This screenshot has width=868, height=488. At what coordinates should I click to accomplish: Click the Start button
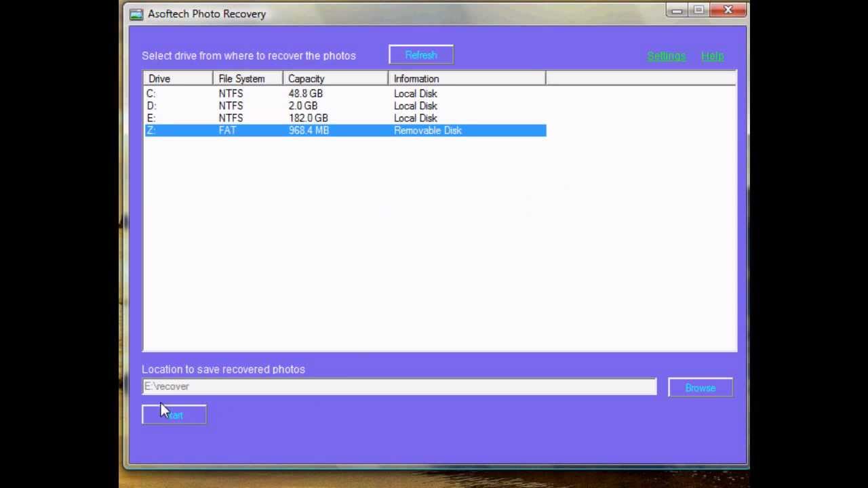(x=174, y=415)
